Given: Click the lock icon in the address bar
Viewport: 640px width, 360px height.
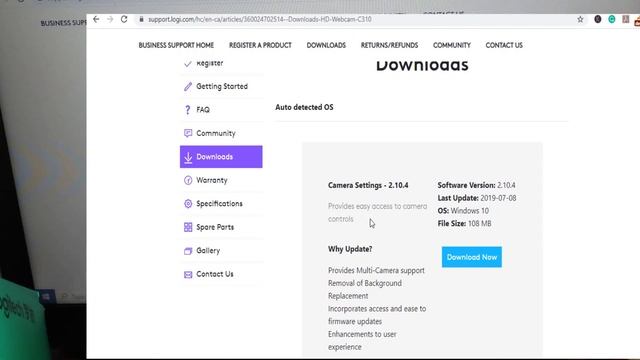Looking at the screenshot, I should click(141, 19).
